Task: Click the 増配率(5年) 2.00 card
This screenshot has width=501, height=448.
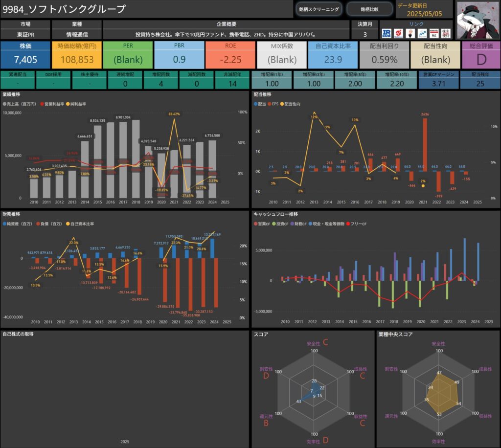Action: (355, 80)
